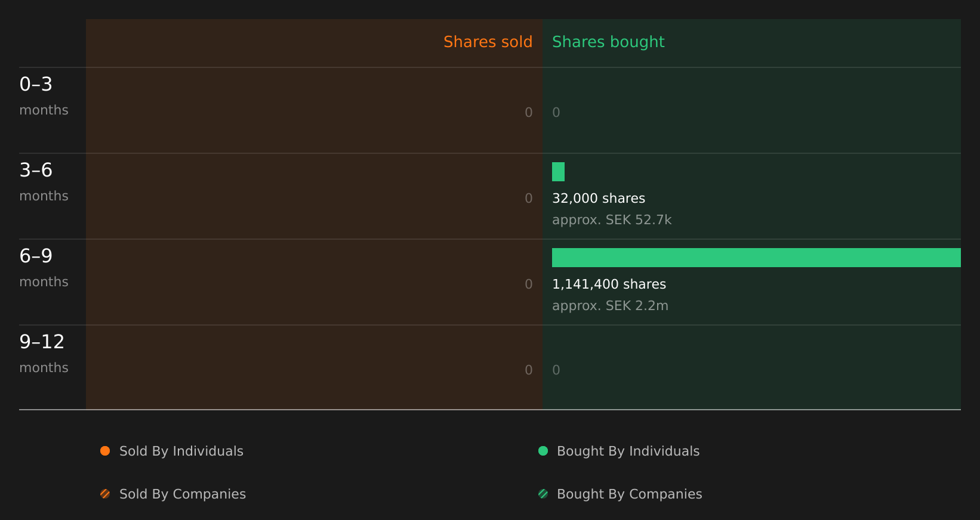
Task: Click the 0–3 months row label
Action: pos(44,97)
